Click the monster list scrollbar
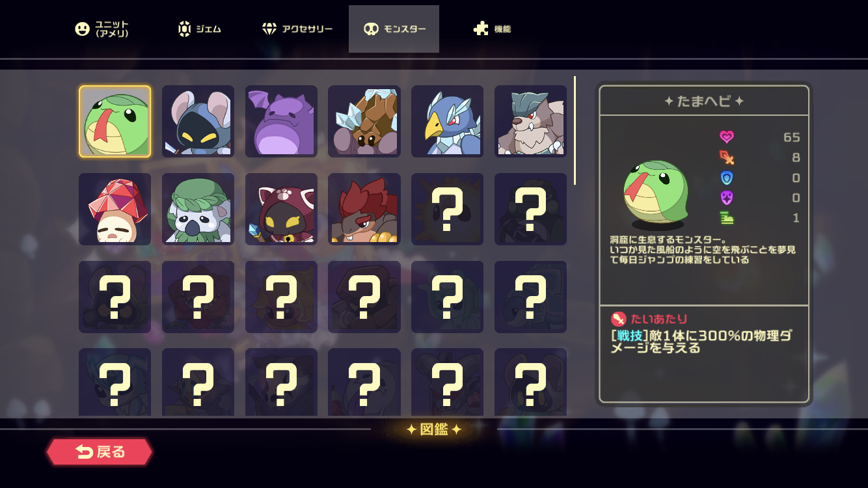Viewport: 868px width, 488px height. click(575, 131)
